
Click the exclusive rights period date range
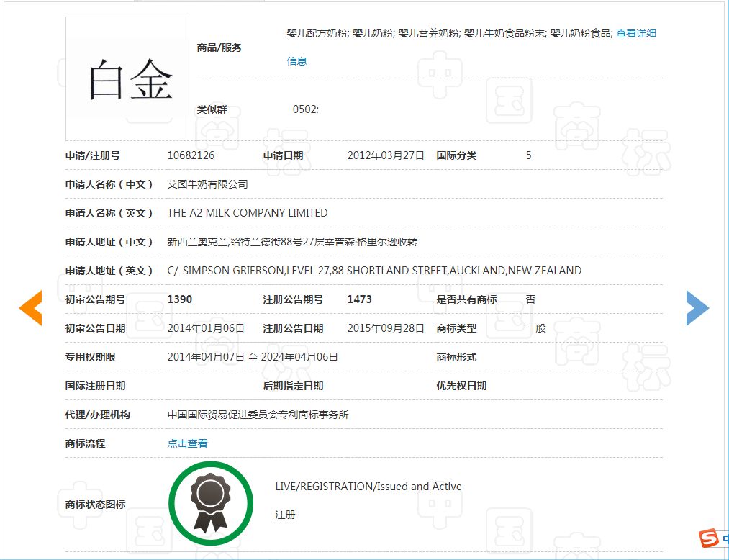[253, 357]
